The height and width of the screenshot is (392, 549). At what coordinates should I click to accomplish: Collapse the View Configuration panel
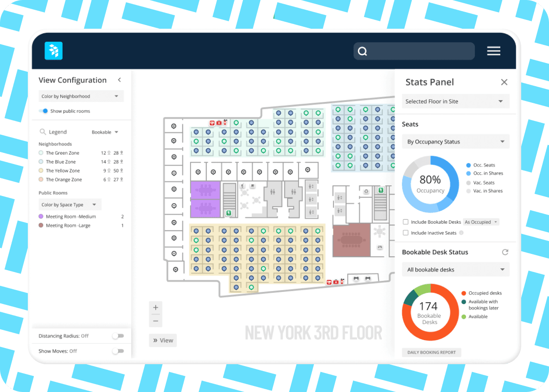[x=119, y=80]
